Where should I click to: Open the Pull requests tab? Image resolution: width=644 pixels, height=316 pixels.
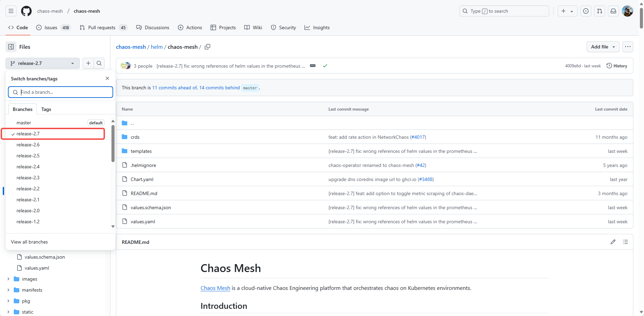tap(104, 27)
